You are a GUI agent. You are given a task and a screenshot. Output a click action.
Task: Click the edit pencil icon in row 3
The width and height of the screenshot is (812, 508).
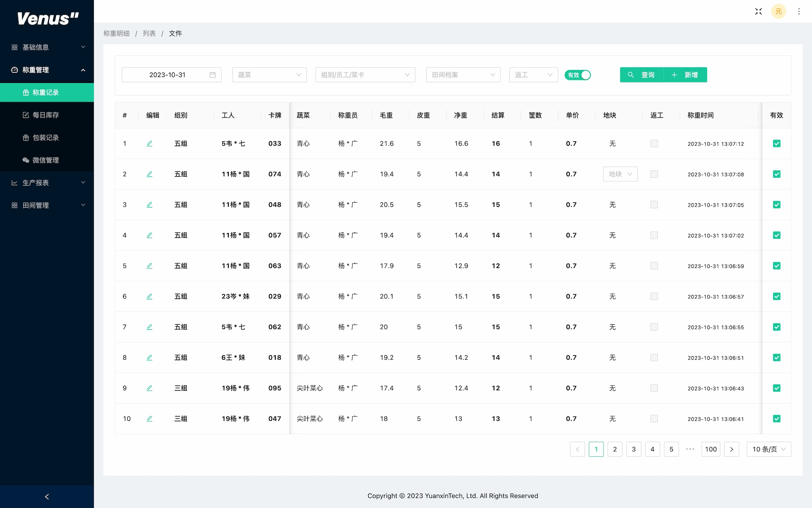(149, 204)
